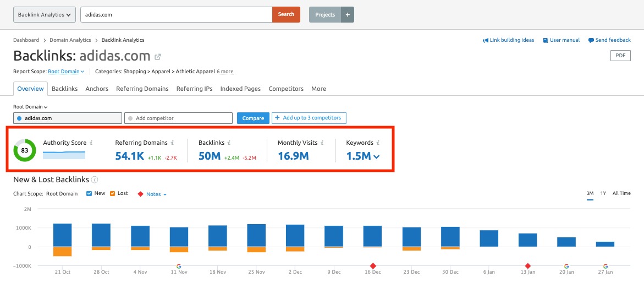Screen dimensions: 644x288
Task: Uncheck the New backlinks checkbox
Action: pos(89,193)
